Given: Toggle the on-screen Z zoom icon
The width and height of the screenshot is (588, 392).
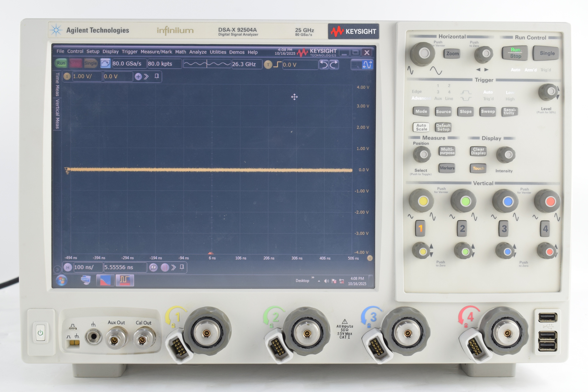Looking at the screenshot, I should point(154,268).
